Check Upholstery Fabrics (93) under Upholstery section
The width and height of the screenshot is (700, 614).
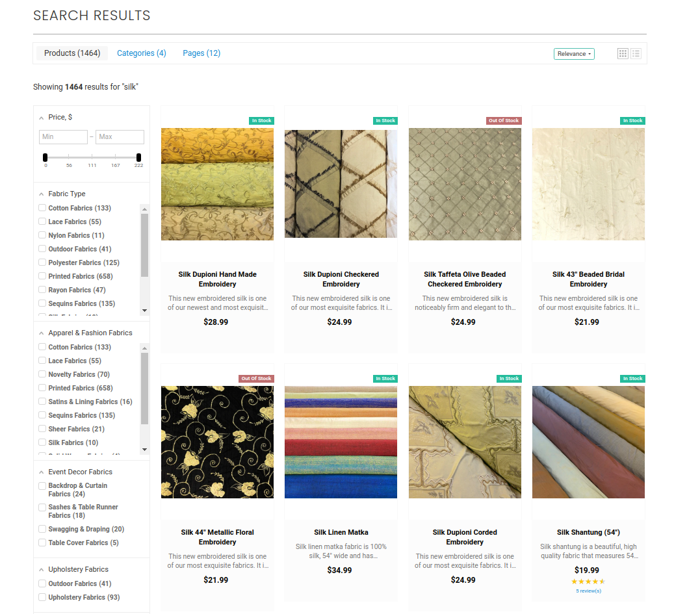43,597
